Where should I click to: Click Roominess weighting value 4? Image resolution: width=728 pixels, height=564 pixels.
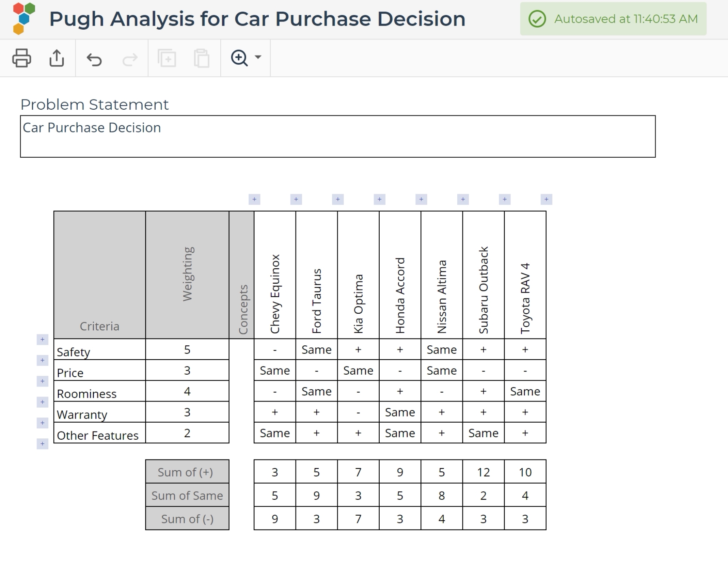coord(187,391)
